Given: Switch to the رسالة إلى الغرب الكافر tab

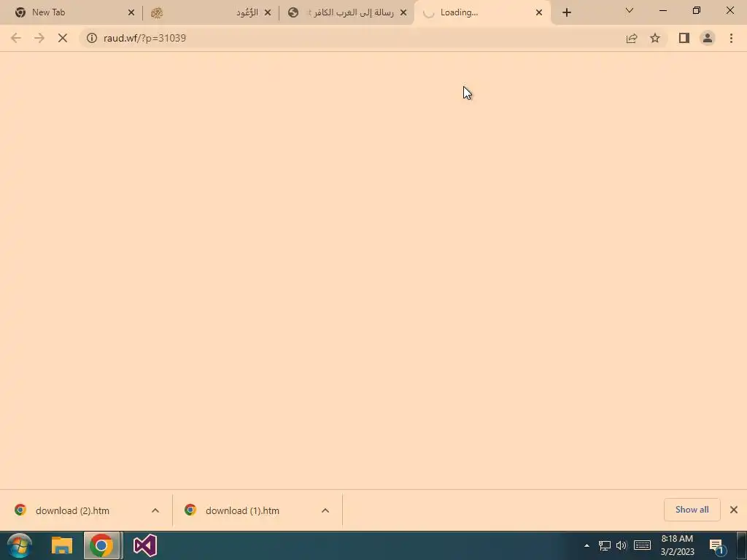Looking at the screenshot, I should click(x=347, y=12).
